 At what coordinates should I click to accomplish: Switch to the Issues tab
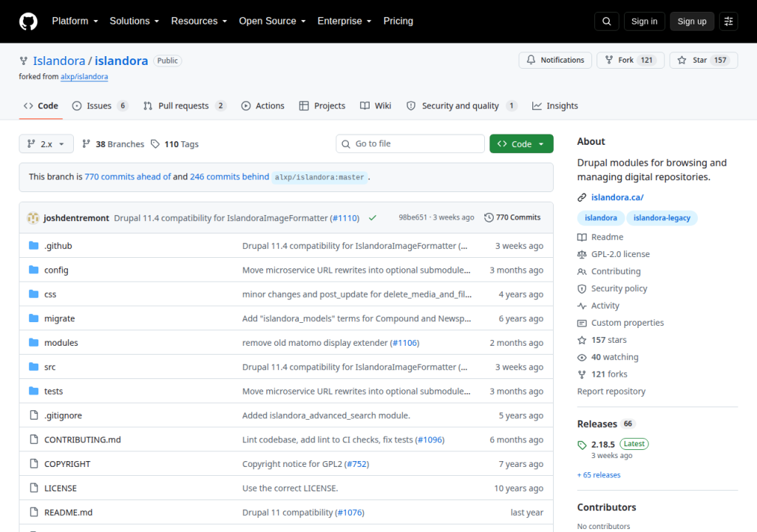(x=100, y=106)
